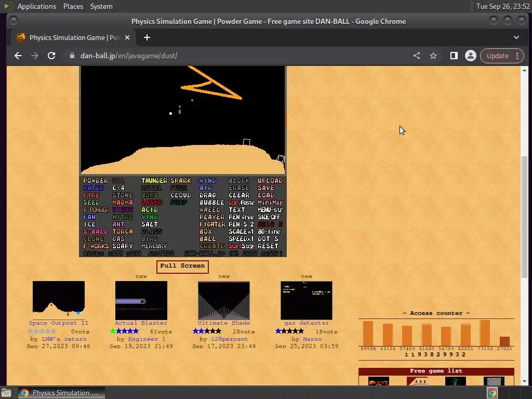Toggle Start/Stop simulation
532x399 pixels.
tap(241, 246)
